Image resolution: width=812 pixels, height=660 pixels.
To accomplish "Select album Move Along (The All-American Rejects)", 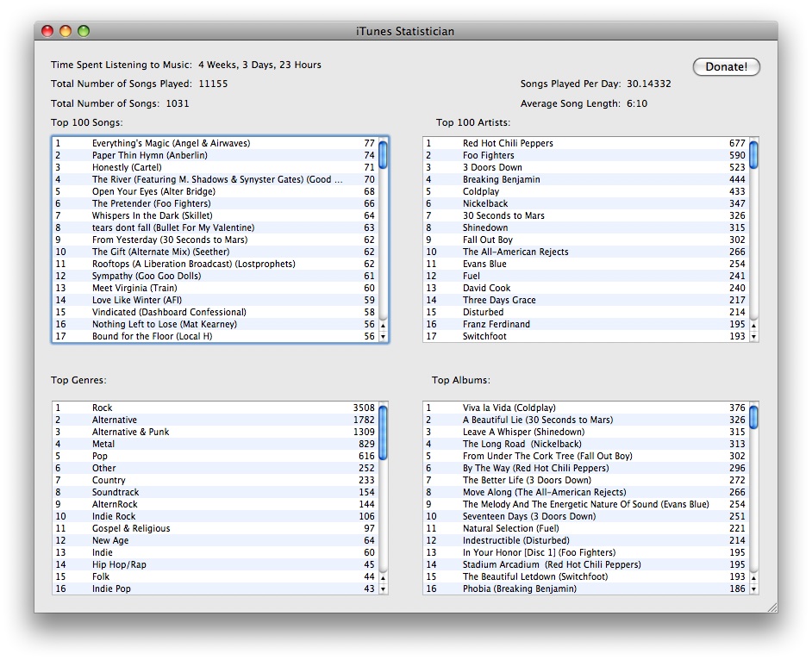I will tap(585, 492).
